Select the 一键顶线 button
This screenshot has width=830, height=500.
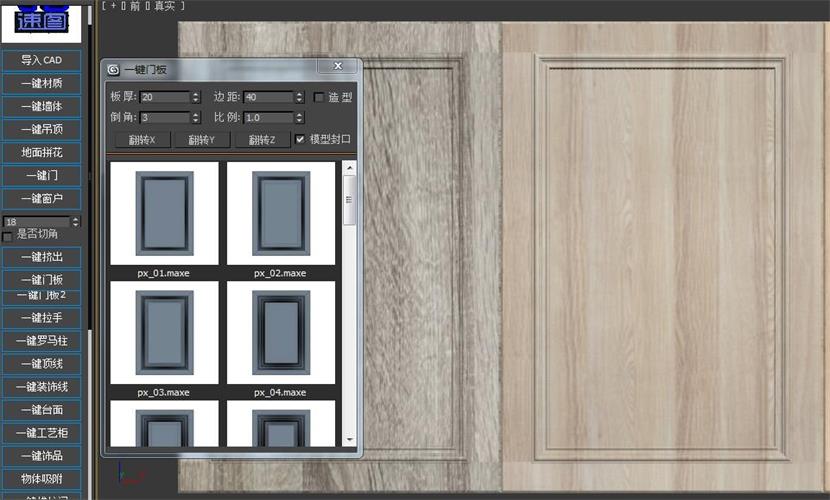pyautogui.click(x=41, y=363)
